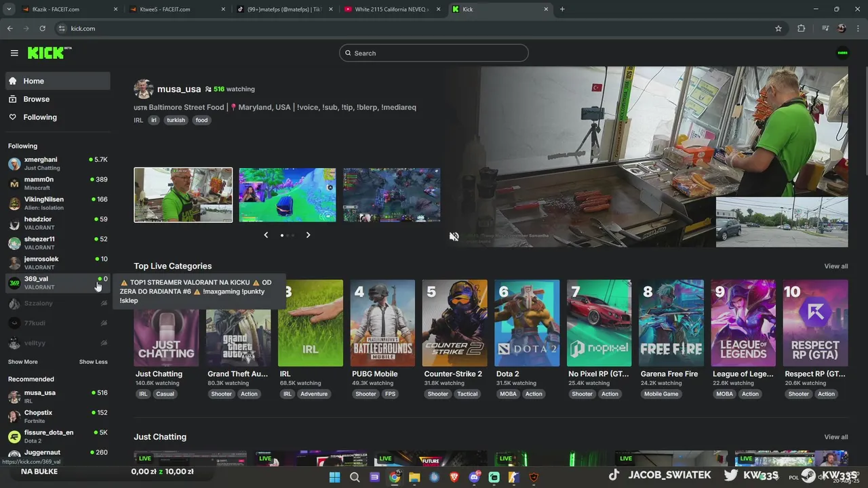Open sheezer11 channel in Following list

tap(58, 243)
